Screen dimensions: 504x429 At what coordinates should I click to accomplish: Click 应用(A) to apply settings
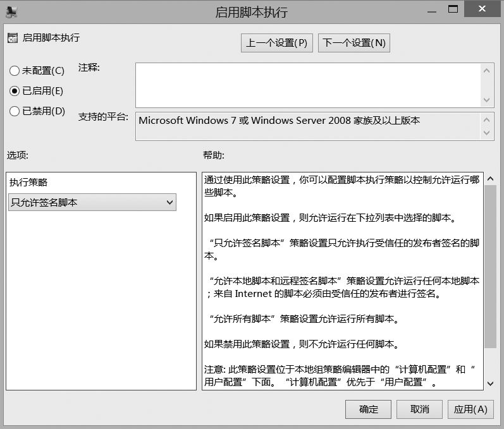coord(470,409)
